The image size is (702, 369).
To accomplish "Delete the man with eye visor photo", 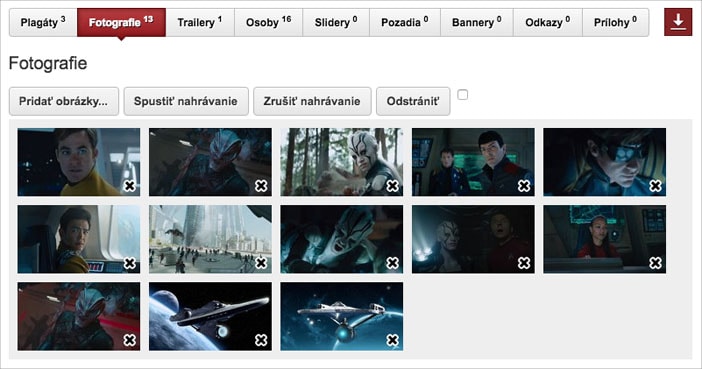I will [655, 185].
